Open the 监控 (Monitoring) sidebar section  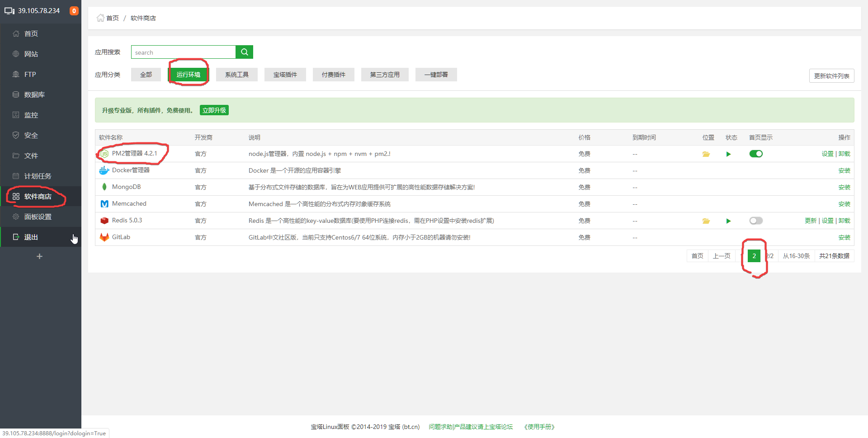[x=31, y=115]
